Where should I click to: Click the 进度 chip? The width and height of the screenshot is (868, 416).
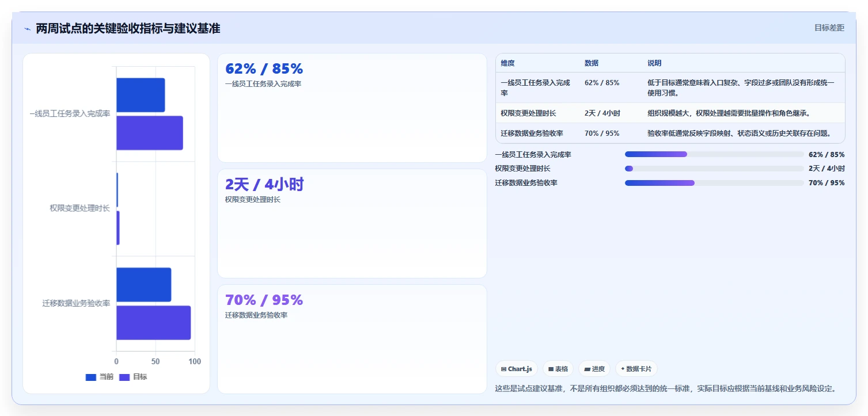pyautogui.click(x=594, y=369)
